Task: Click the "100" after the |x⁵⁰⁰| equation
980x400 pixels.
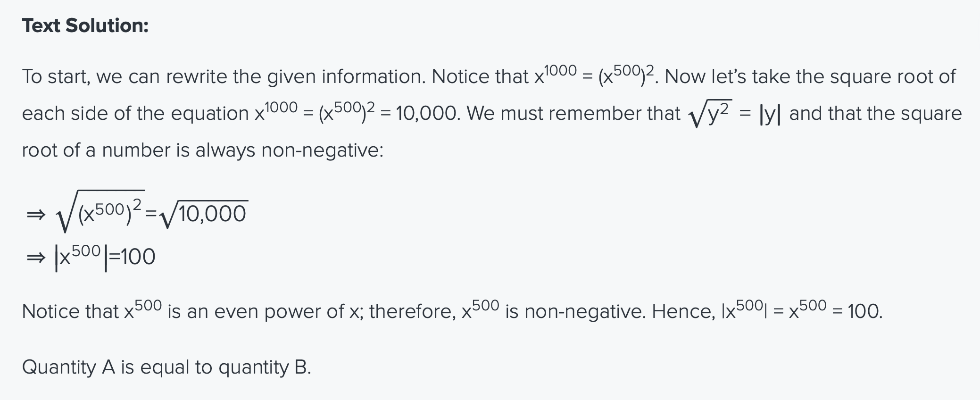Action: point(138,258)
